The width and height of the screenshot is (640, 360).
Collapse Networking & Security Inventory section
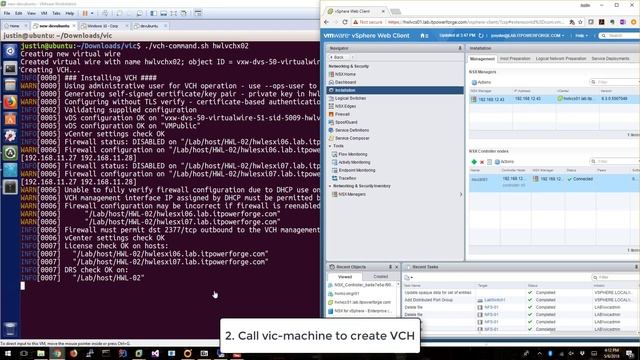click(x=330, y=186)
